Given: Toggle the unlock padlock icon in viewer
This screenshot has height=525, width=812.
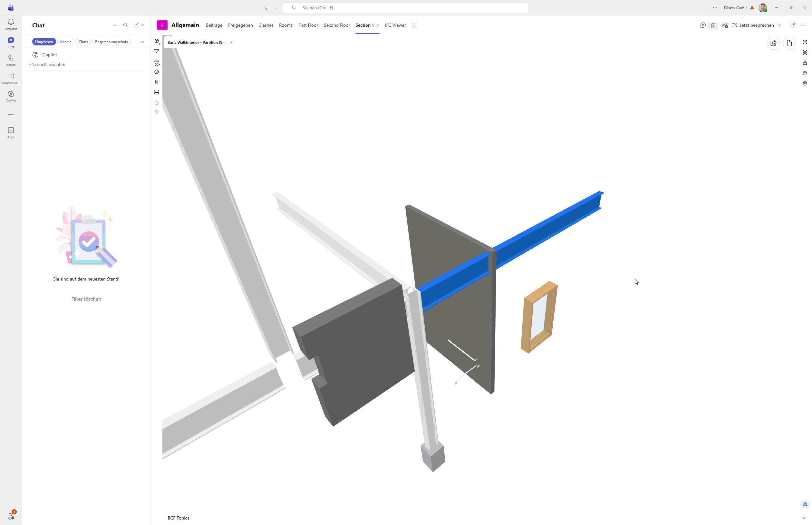Looking at the screenshot, I should pos(805,63).
